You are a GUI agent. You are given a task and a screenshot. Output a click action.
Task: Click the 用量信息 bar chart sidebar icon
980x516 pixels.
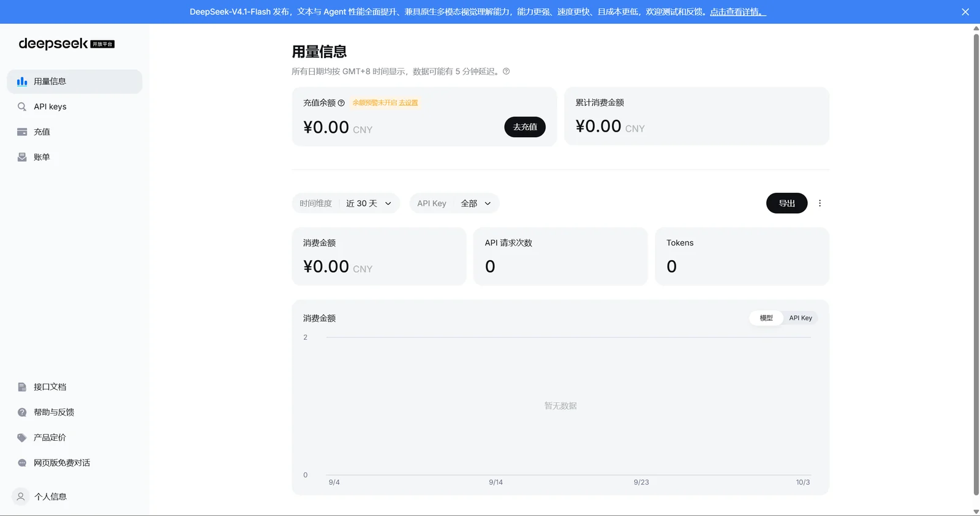(22, 81)
